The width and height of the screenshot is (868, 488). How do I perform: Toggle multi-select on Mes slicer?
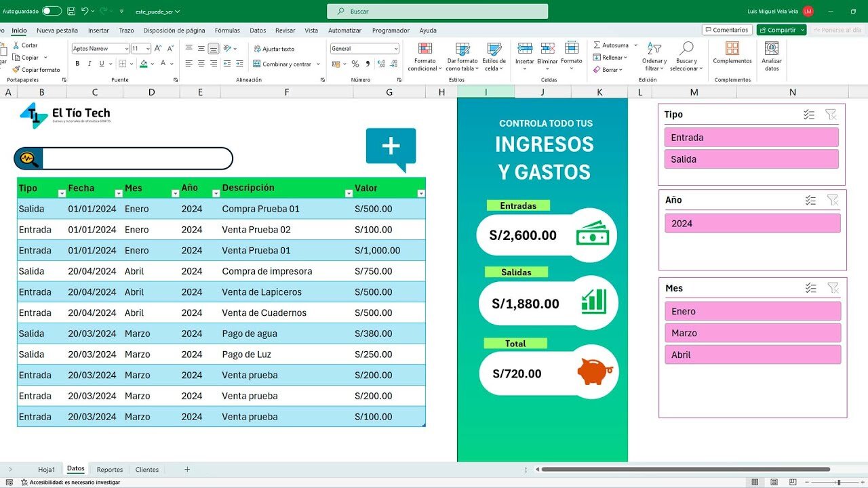(x=810, y=288)
